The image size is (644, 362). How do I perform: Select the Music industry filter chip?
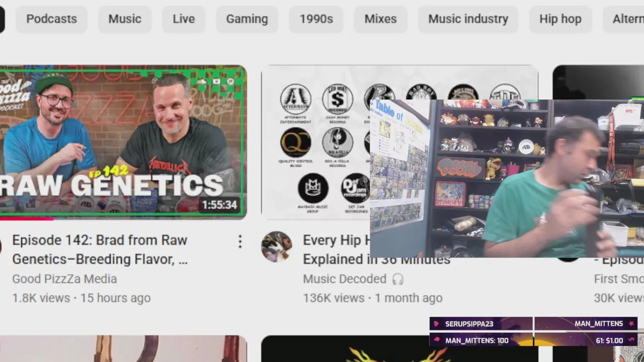pos(468,19)
